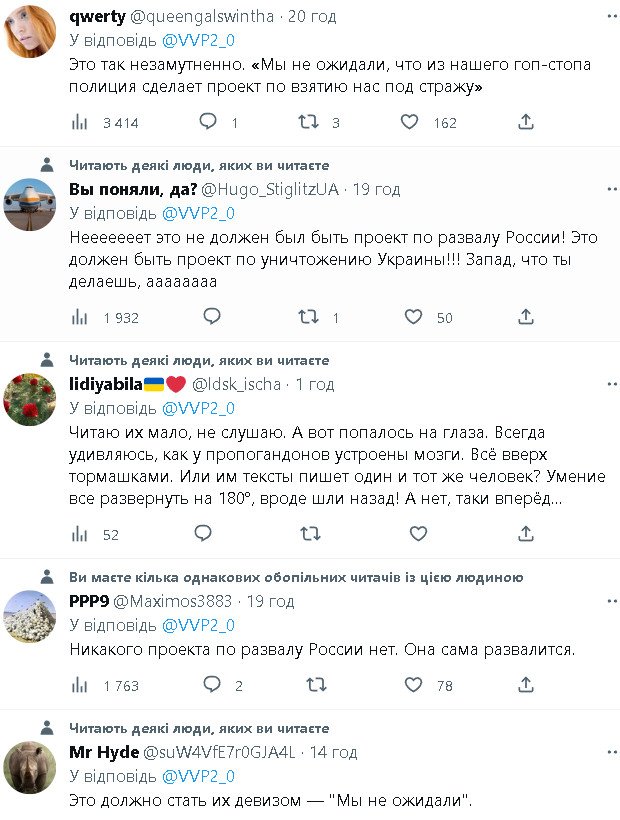Image resolution: width=620 pixels, height=820 pixels.
Task: Click the qwerty profile avatar
Action: coord(30,30)
